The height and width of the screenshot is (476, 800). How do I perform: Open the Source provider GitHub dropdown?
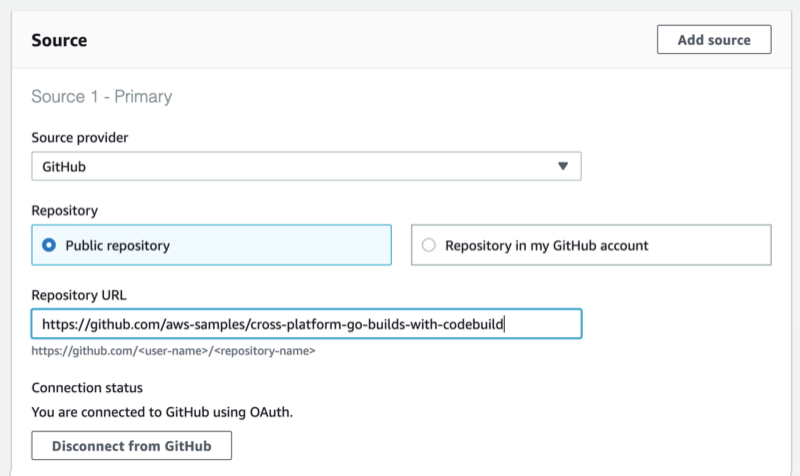(x=306, y=166)
